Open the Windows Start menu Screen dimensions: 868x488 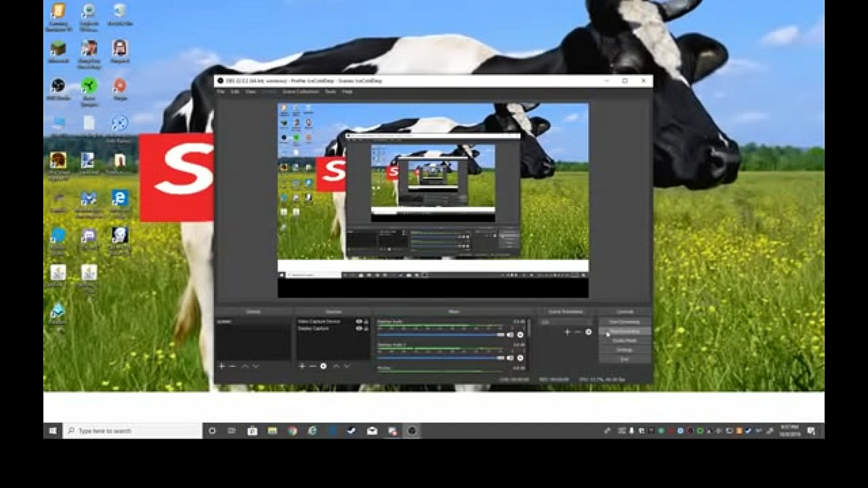click(53, 430)
